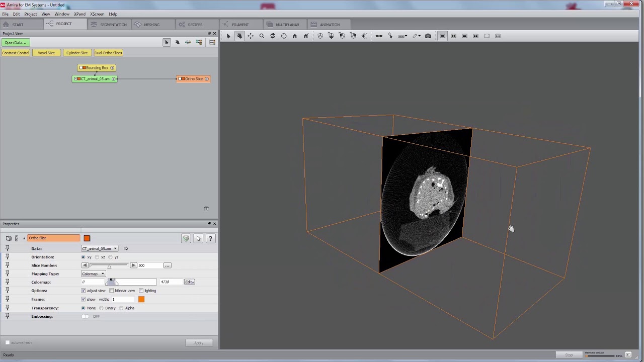This screenshot has width=644, height=362.
Task: Select the magnifier zoom tool
Action: pos(262,36)
